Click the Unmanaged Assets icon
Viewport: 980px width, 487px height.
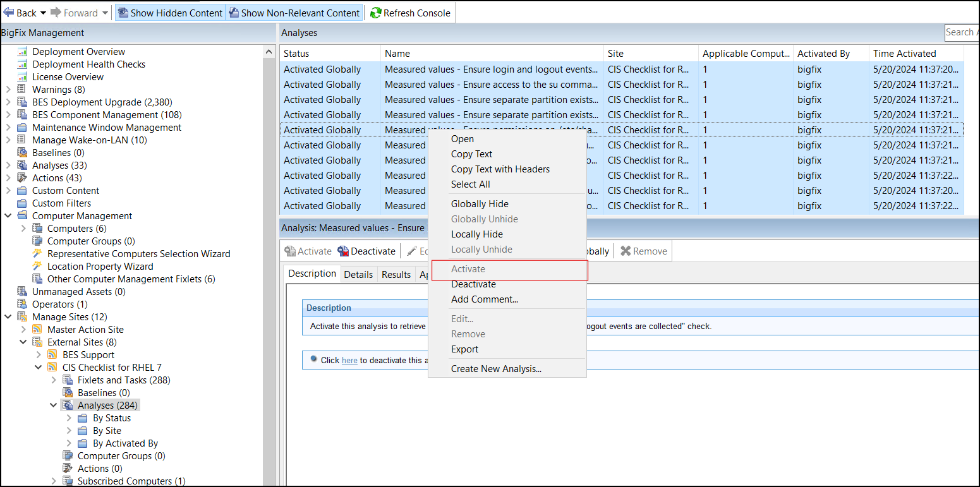pyautogui.click(x=22, y=292)
